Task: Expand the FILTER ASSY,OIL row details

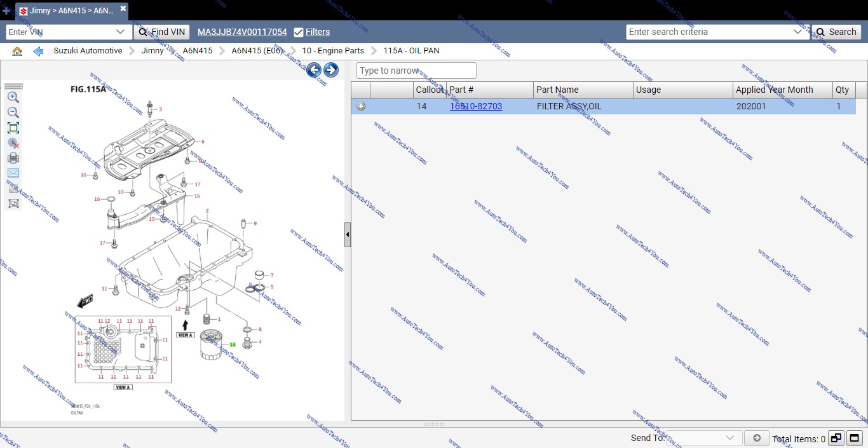Action: click(361, 107)
